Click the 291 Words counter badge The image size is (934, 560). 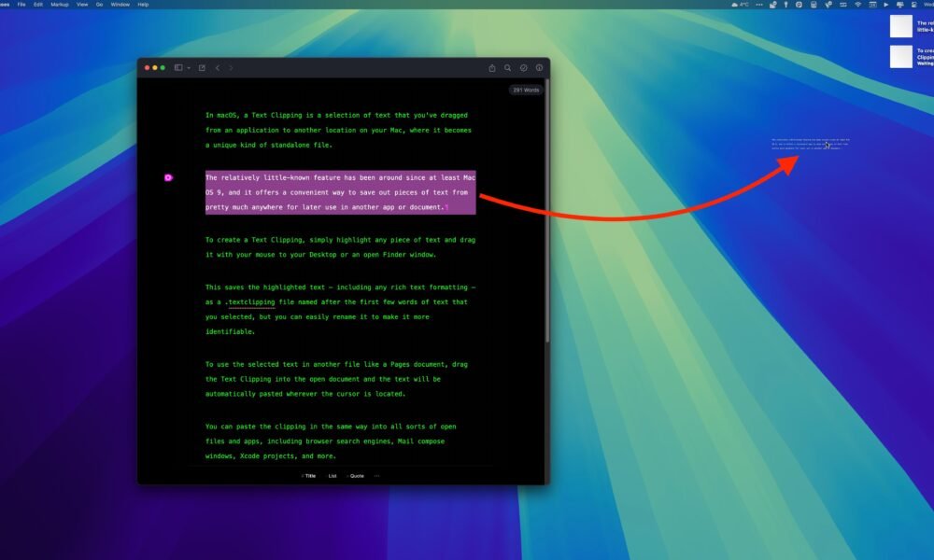tap(526, 91)
